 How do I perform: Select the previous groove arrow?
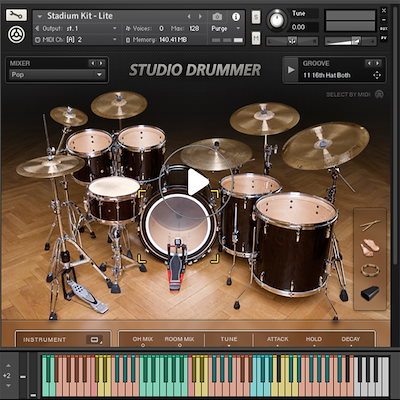(x=369, y=63)
